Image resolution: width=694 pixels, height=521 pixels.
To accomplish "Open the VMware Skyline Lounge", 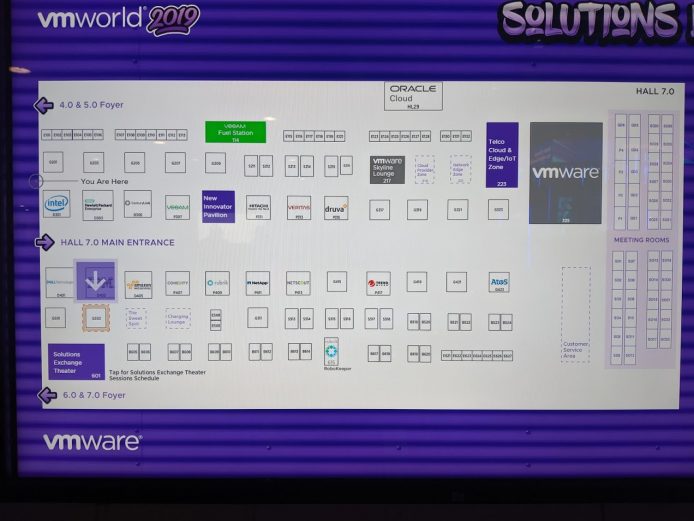I will coord(387,170).
